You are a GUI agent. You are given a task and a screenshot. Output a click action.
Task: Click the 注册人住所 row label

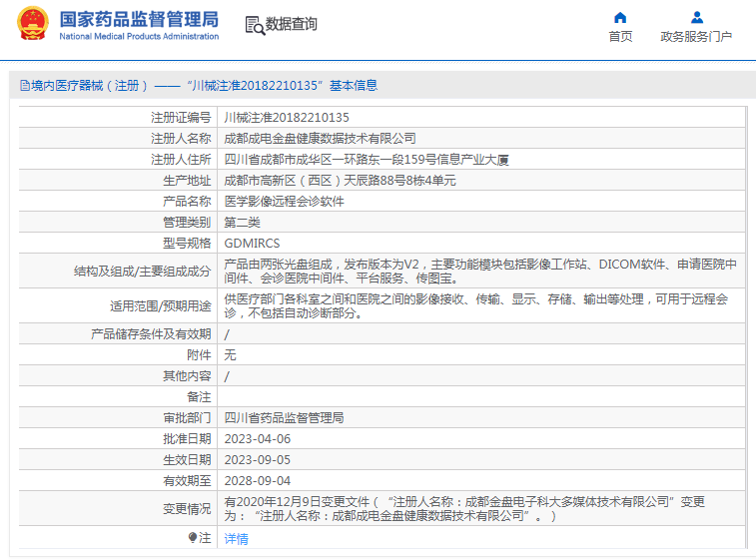click(181, 160)
